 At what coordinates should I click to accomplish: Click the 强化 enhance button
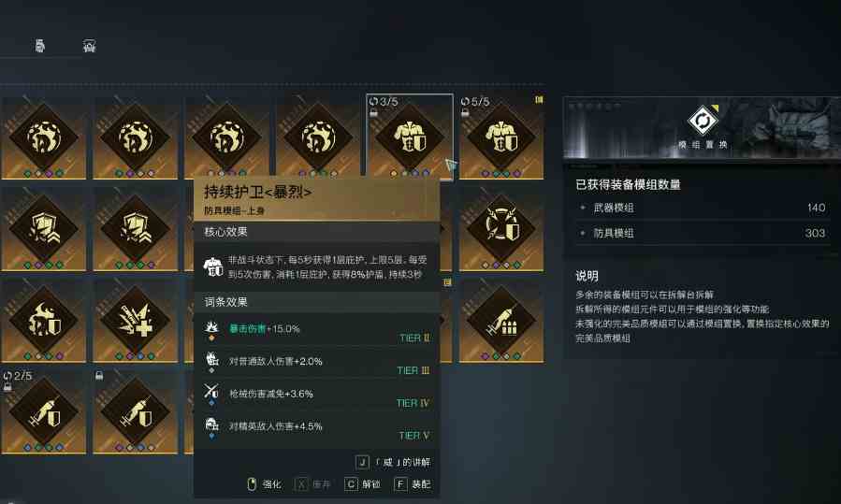264,484
